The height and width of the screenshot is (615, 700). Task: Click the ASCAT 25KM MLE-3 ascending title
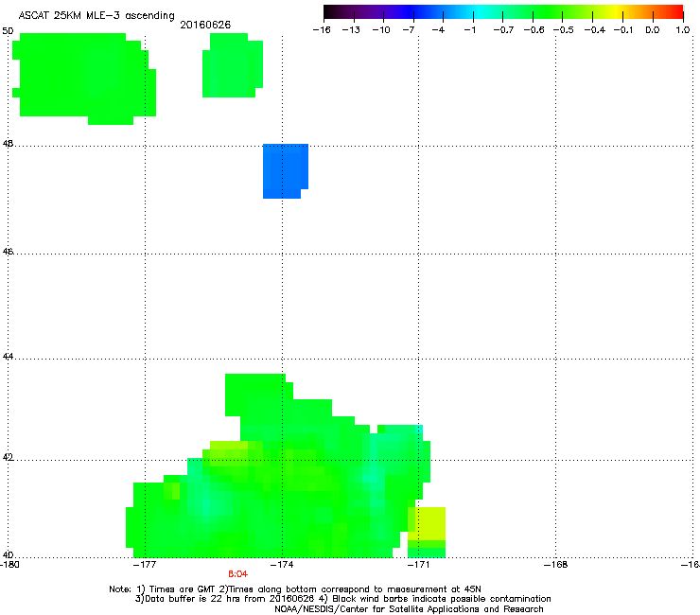pyautogui.click(x=96, y=16)
